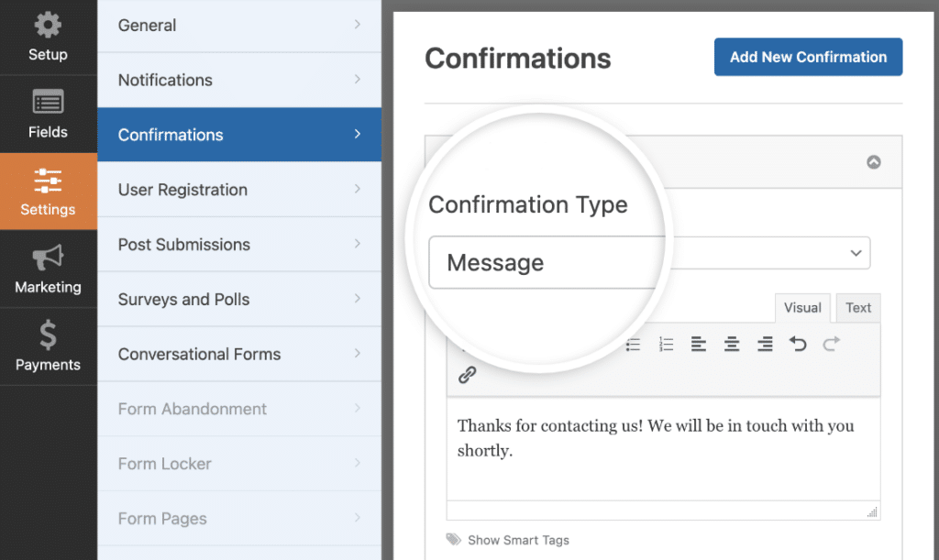Undo the last editor change
Viewport: 939px width, 560px height.
click(797, 344)
